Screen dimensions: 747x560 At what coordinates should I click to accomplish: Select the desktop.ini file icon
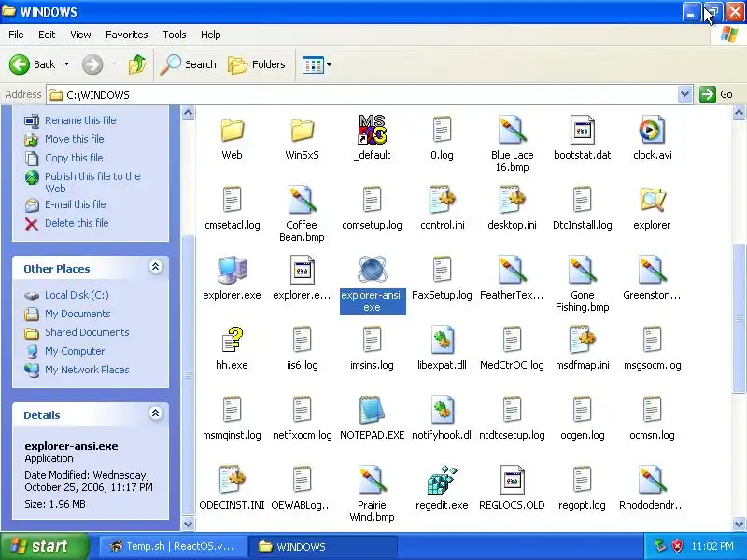tap(512, 200)
